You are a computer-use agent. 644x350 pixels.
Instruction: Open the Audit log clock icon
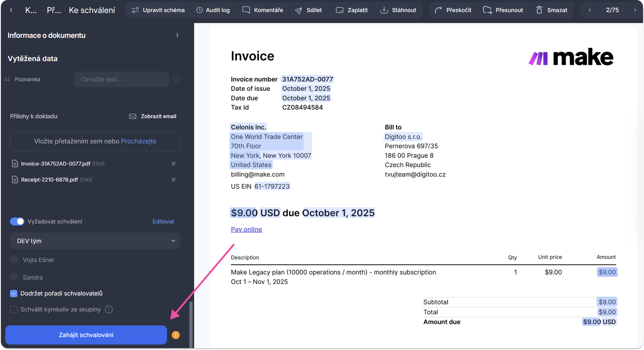[x=199, y=10]
